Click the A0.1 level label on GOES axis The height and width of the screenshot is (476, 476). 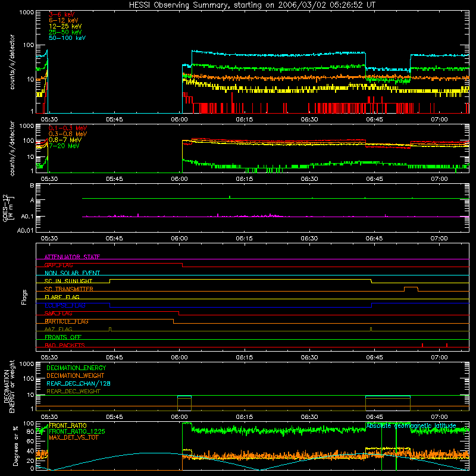pos(27,217)
